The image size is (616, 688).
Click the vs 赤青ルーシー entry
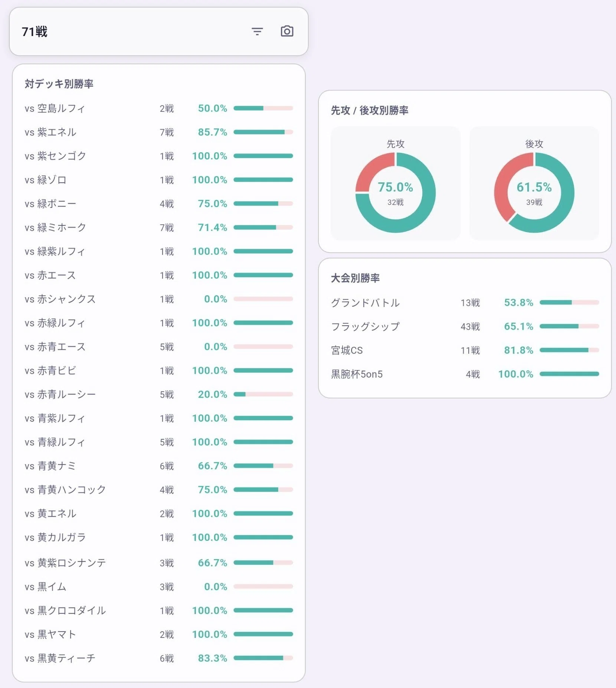click(159, 394)
